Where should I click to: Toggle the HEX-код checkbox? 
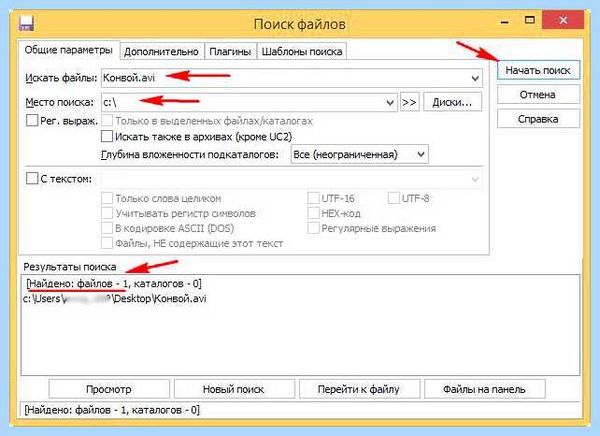(313, 213)
